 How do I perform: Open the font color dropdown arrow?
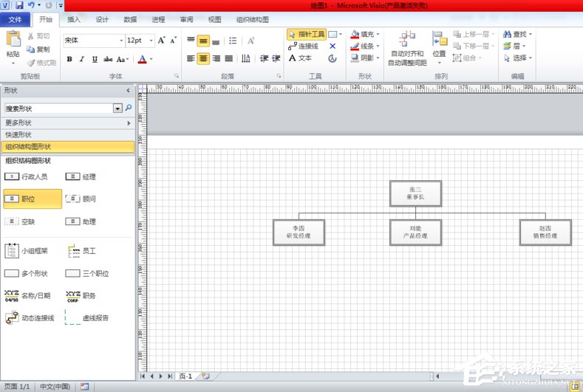151,59
